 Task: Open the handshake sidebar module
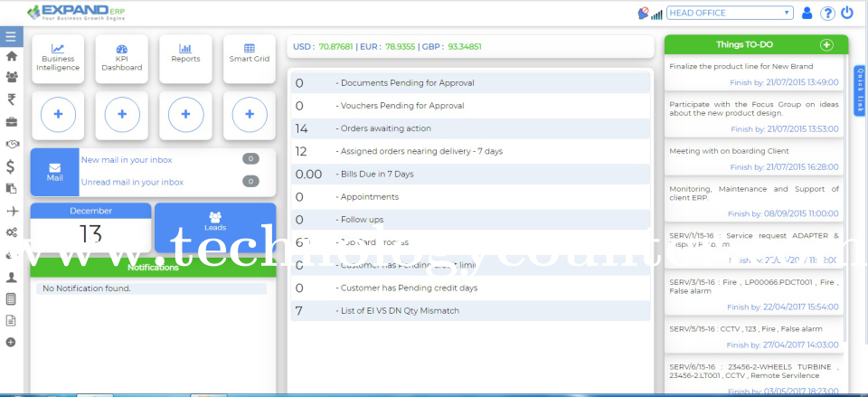[x=11, y=144]
